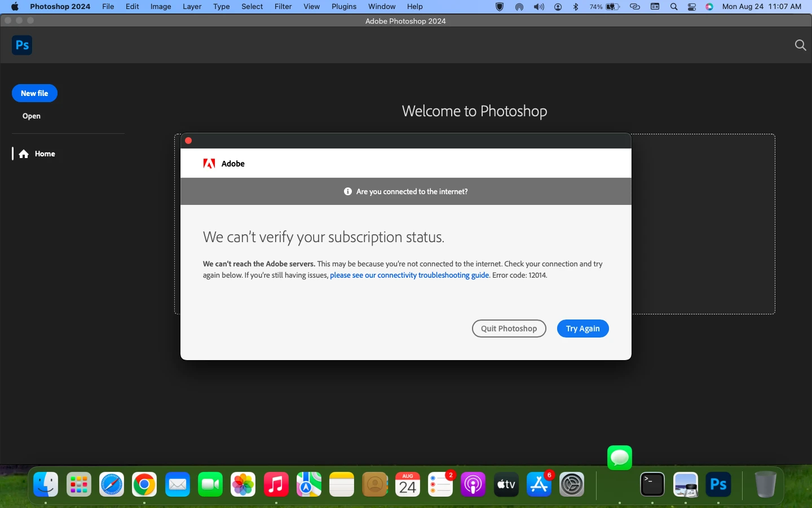Viewport: 812px width, 508px height.
Task: Open the Image menu
Action: 161,7
